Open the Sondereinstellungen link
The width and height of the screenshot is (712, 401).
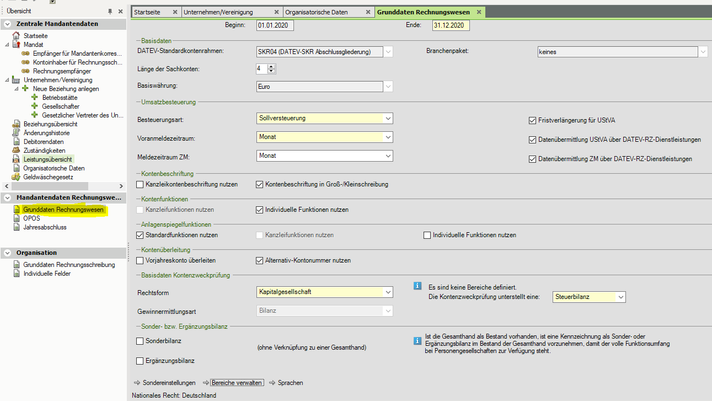coord(169,383)
